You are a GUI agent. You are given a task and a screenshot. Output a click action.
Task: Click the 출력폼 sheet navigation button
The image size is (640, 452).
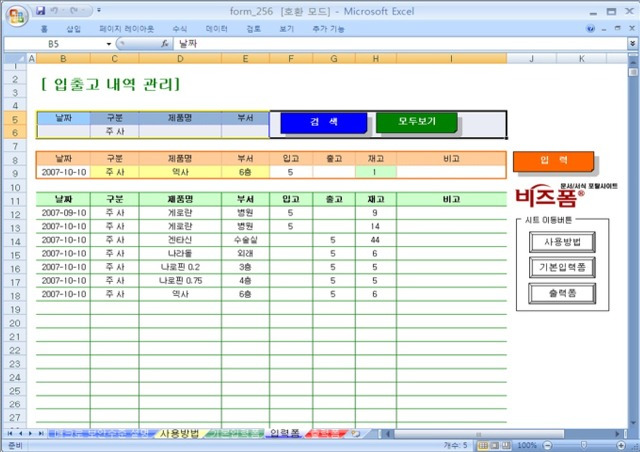coord(562,293)
